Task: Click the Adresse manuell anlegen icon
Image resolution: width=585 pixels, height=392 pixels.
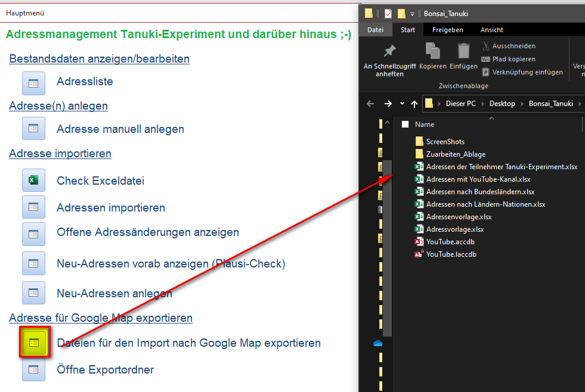Action: 33,128
